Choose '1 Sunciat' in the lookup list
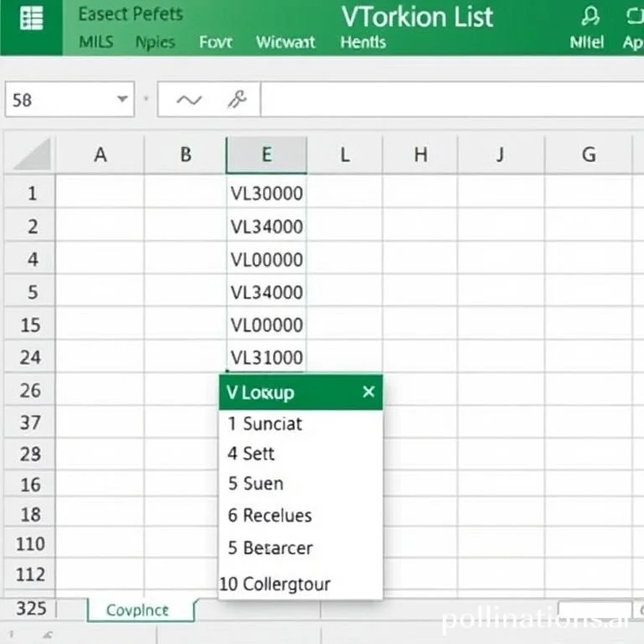 [301, 423]
